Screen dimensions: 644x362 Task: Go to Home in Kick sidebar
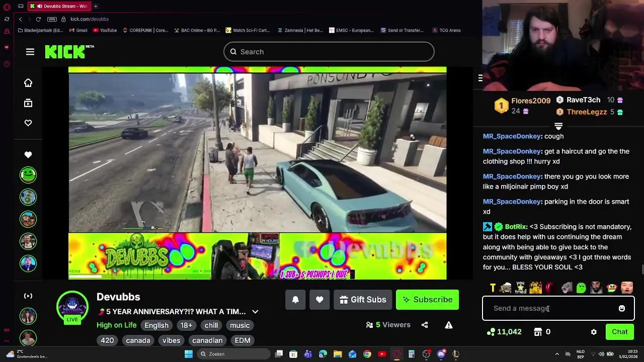(28, 83)
